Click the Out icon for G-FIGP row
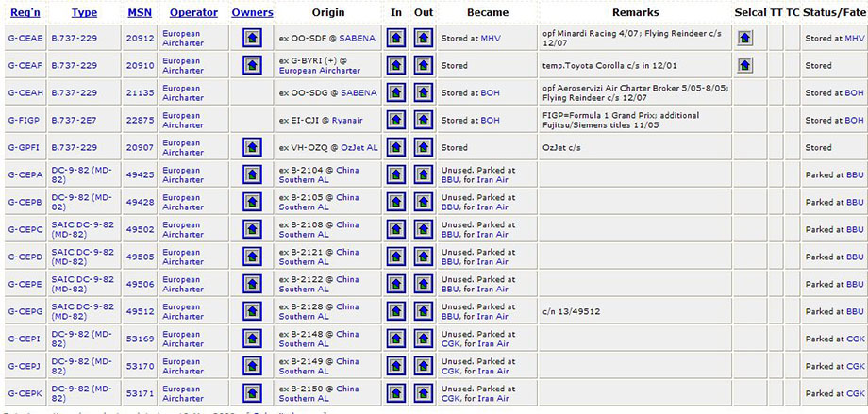This screenshot has height=414, width=868. coord(424,121)
